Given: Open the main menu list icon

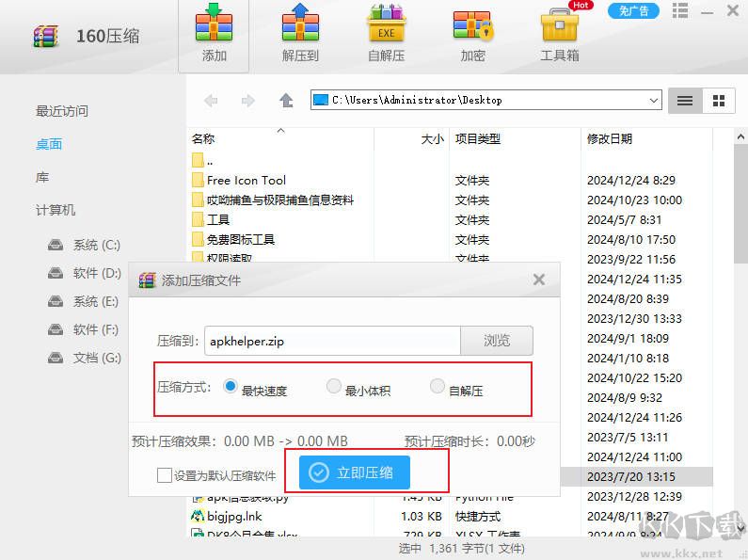Looking at the screenshot, I should (x=680, y=10).
